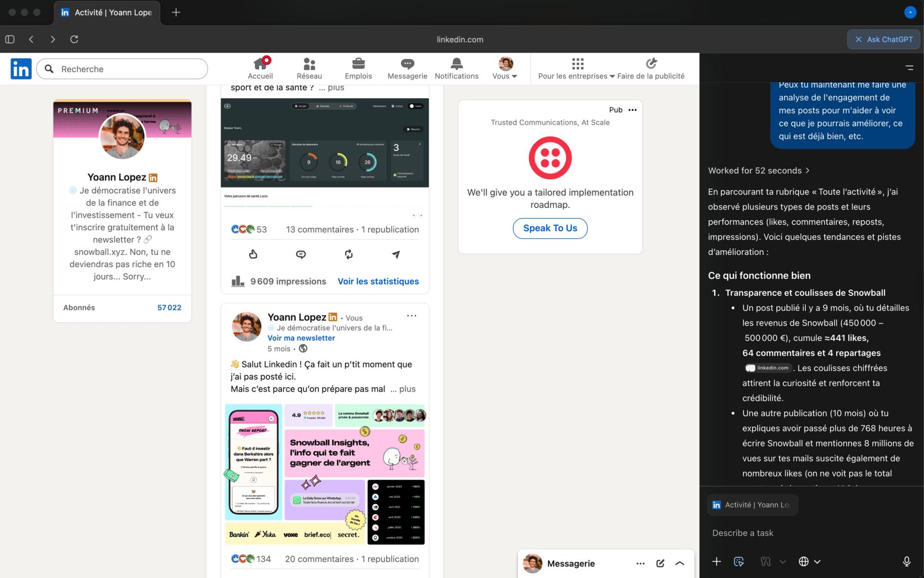Click the comment speech-bubble icon under the post
The width and height of the screenshot is (924, 578).
pyautogui.click(x=301, y=254)
